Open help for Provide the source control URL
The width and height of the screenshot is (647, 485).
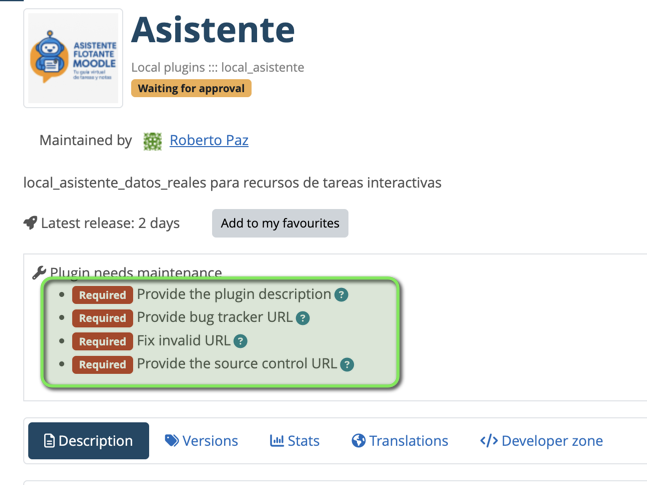tap(347, 364)
